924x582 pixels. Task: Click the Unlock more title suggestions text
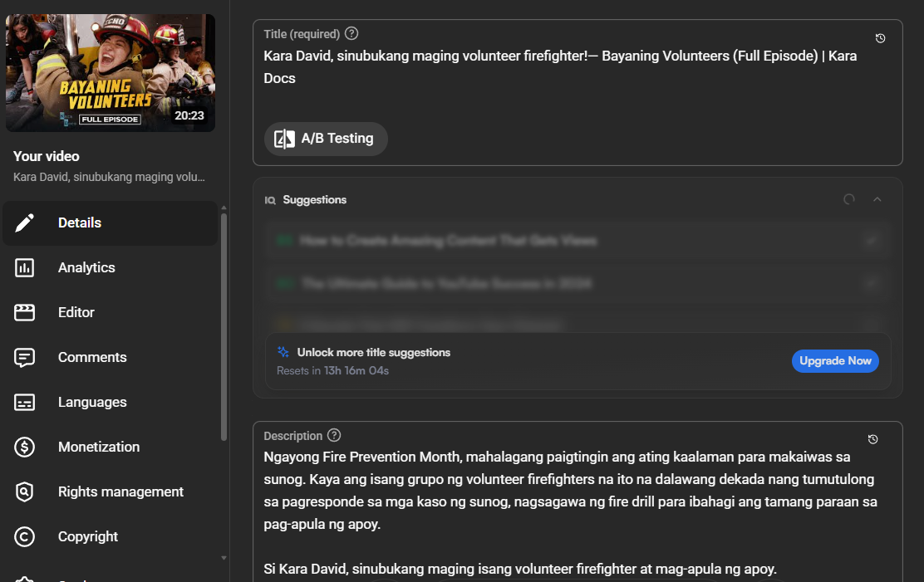pyautogui.click(x=374, y=352)
